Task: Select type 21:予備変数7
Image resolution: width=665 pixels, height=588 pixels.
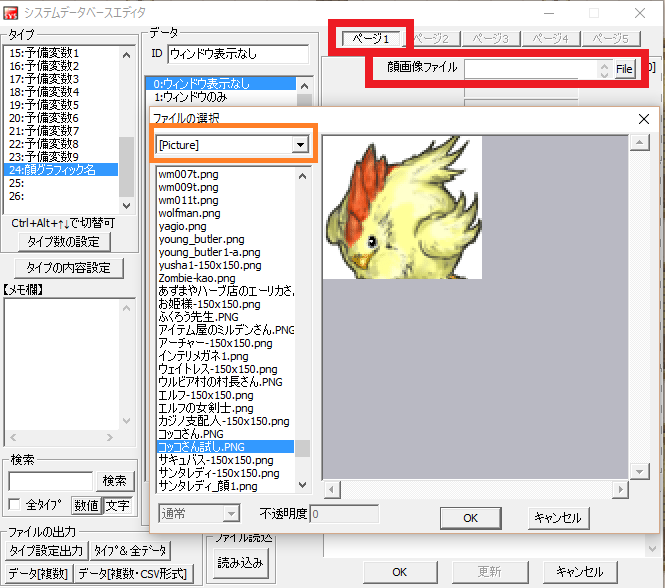Action: click(61, 131)
